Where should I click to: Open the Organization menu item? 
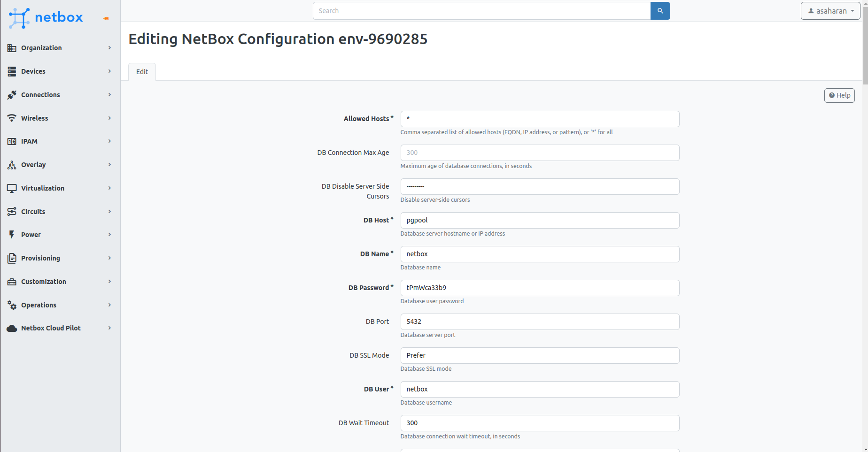tap(60, 48)
